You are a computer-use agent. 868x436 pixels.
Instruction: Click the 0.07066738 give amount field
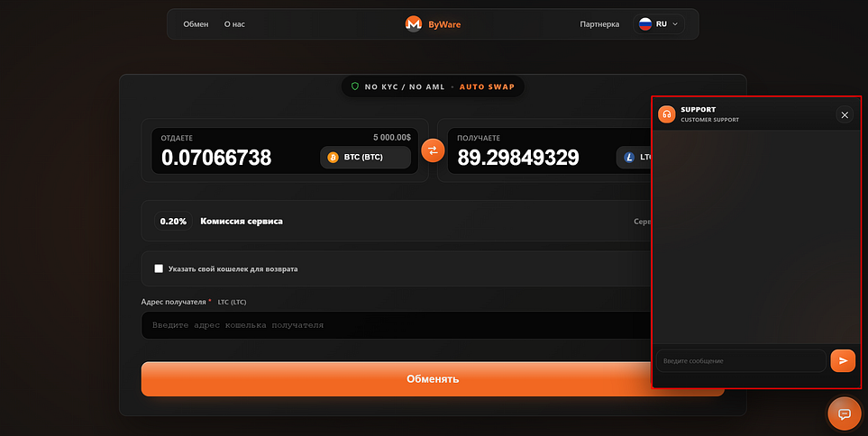[x=216, y=158]
